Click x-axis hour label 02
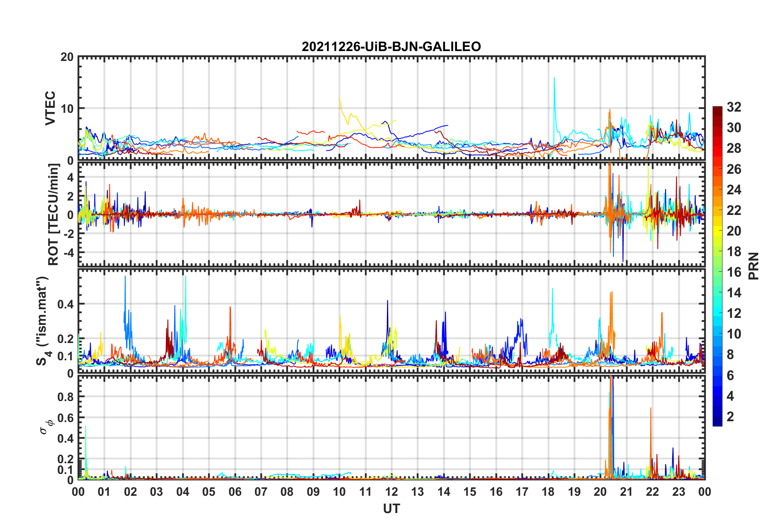Image resolution: width=783 pixels, height=532 pixels. click(130, 492)
